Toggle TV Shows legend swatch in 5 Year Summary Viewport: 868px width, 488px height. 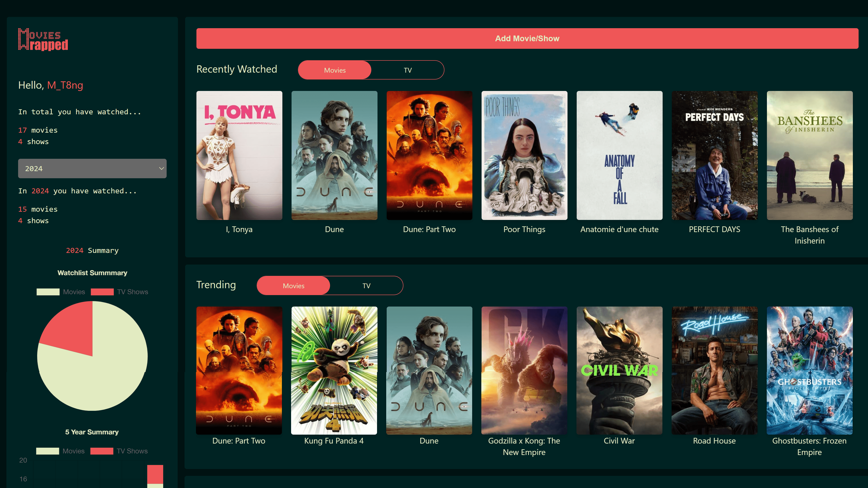(102, 451)
